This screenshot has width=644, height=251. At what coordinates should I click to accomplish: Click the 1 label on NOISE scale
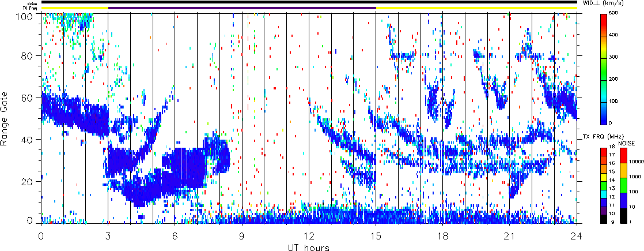coord(630,222)
